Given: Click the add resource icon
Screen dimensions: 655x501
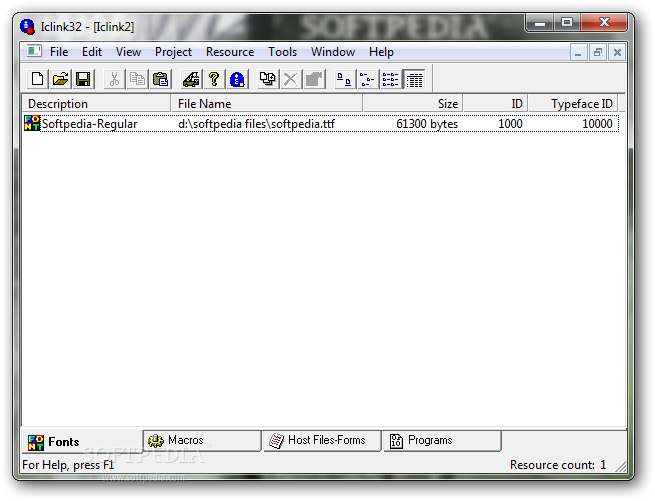Looking at the screenshot, I should click(268, 79).
